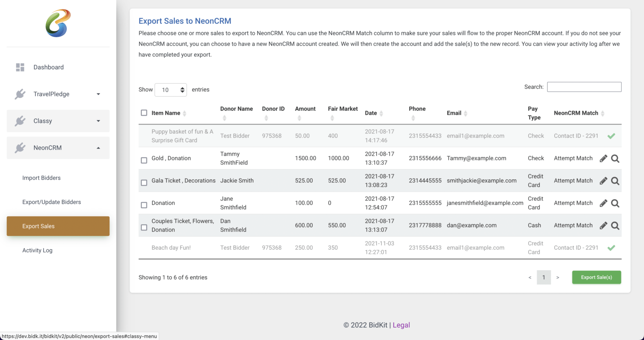Click the Beach day Fun! item name

pos(171,248)
